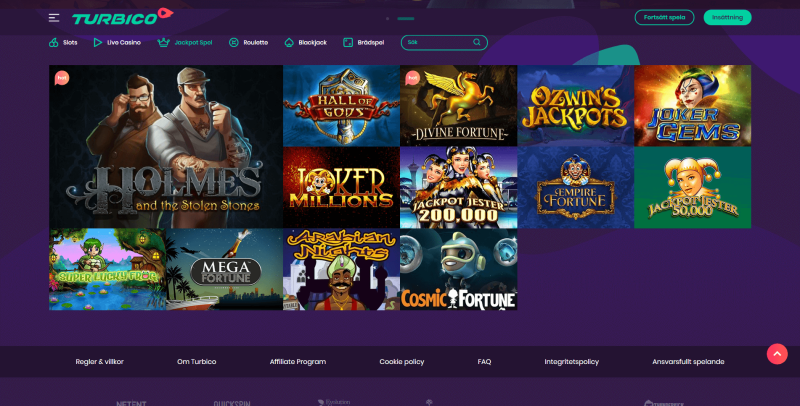Screen dimensions: 800x406
Task: Open the Roulette category
Action: tap(248, 42)
